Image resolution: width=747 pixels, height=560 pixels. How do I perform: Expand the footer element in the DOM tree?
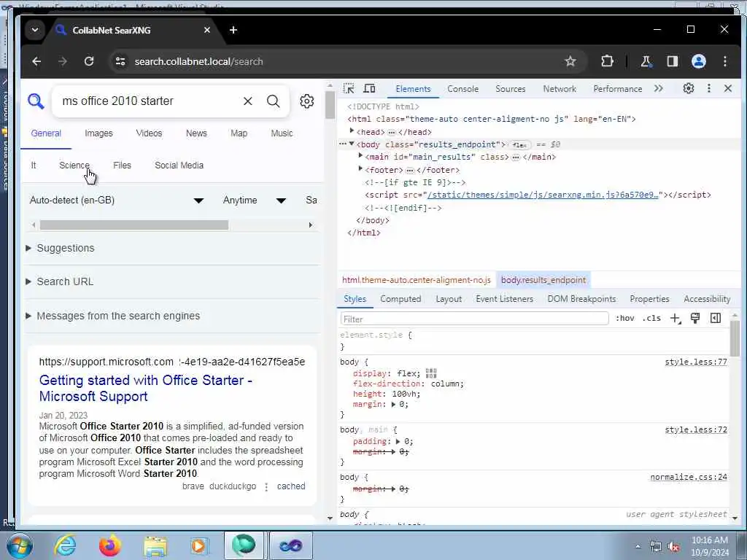(360, 168)
